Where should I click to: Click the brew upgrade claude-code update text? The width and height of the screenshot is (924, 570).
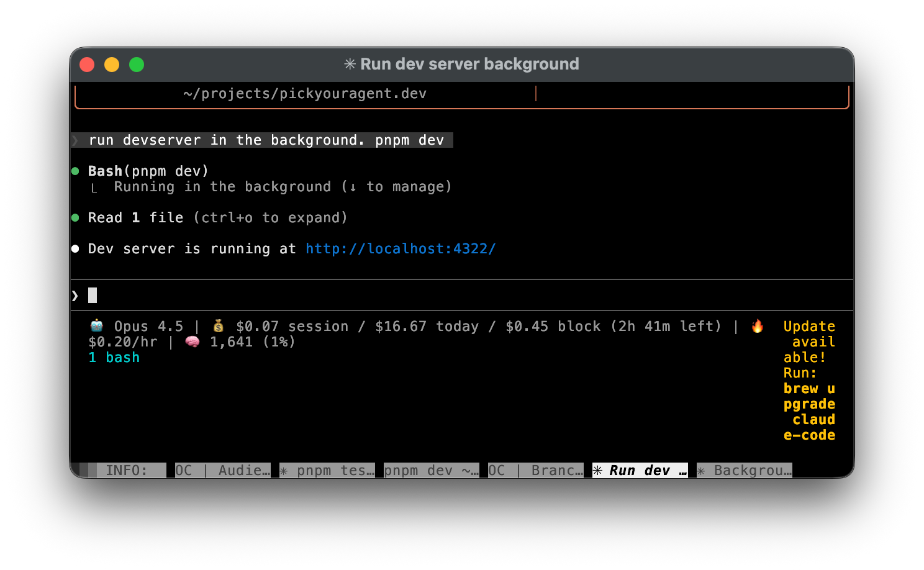pyautogui.click(x=809, y=411)
